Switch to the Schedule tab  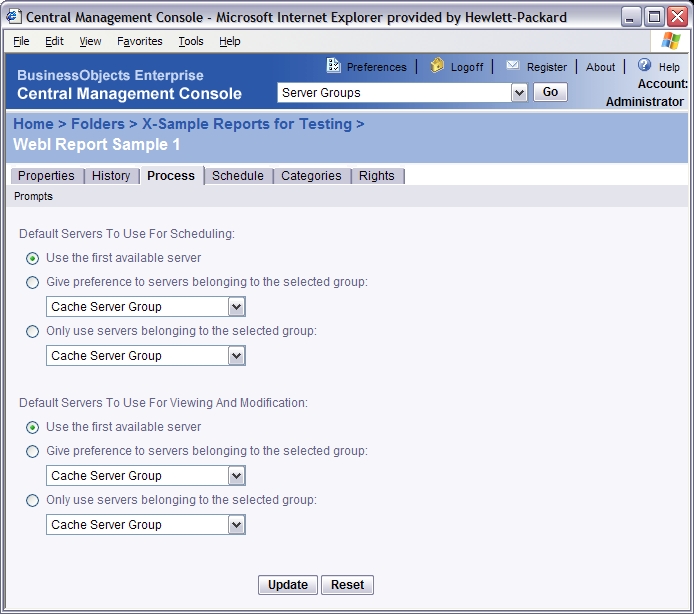[x=238, y=176]
